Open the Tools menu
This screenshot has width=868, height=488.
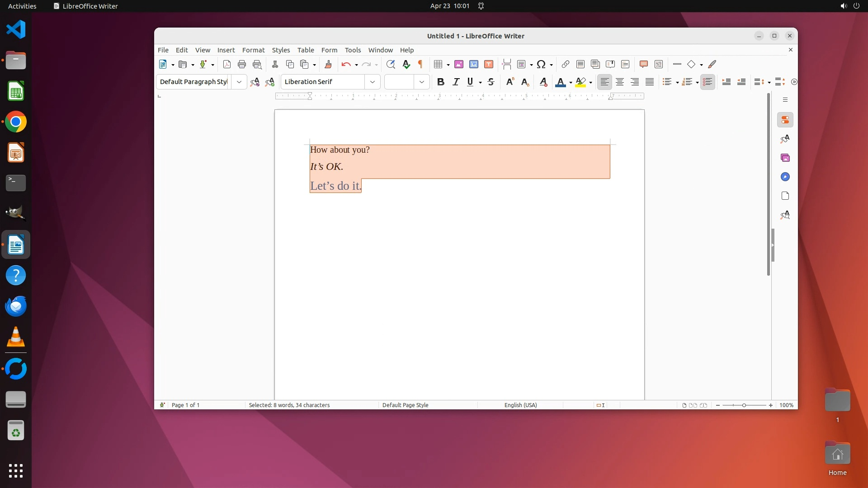click(x=353, y=50)
